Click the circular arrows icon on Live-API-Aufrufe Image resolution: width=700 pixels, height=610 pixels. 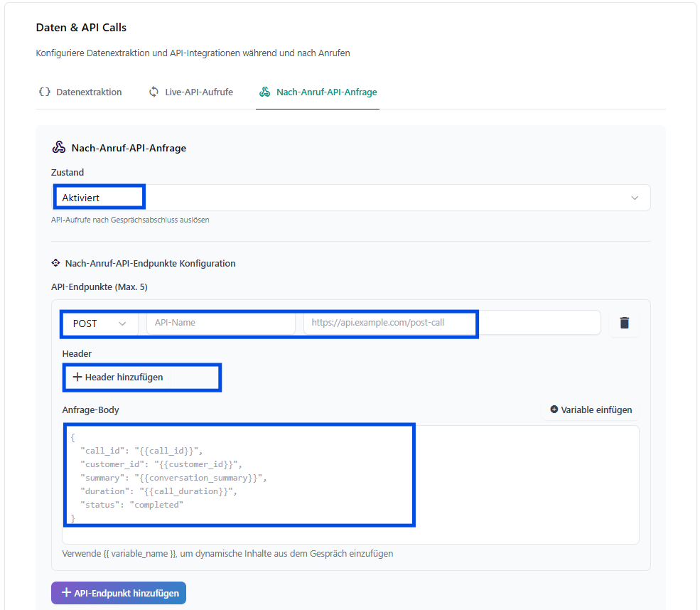click(154, 92)
